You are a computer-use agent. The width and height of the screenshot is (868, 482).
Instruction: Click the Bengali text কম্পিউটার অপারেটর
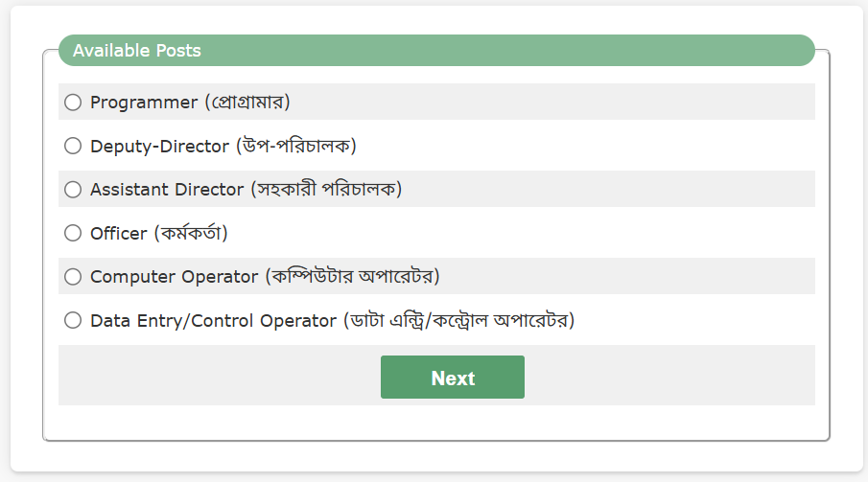pos(353,277)
